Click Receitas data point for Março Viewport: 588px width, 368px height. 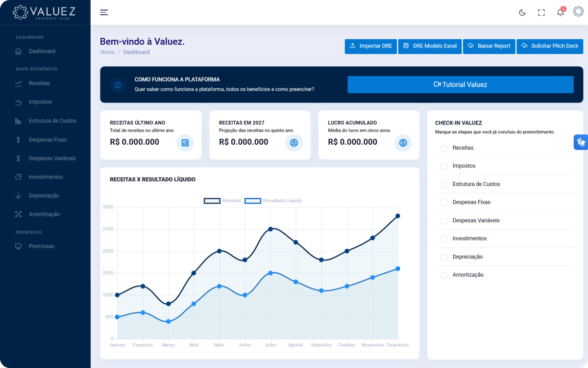click(x=168, y=304)
